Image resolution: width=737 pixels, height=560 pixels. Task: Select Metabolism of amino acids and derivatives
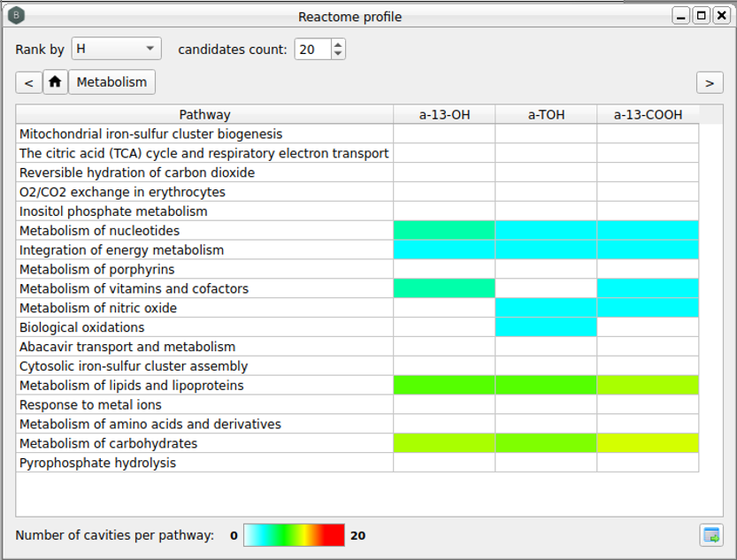coord(204,424)
